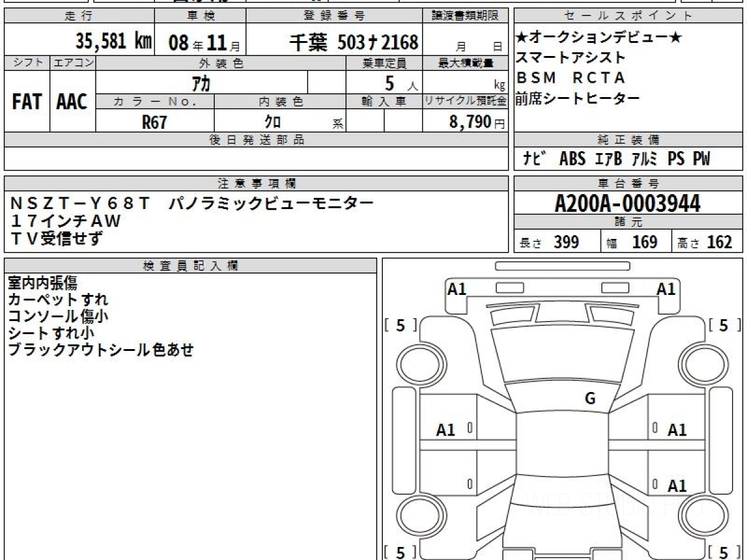
Task: Select the シフト header cell
Action: [27, 63]
